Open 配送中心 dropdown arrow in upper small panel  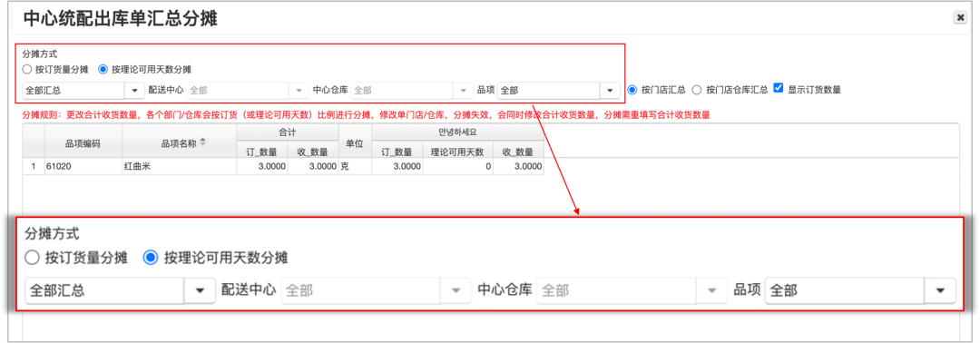[x=299, y=91]
